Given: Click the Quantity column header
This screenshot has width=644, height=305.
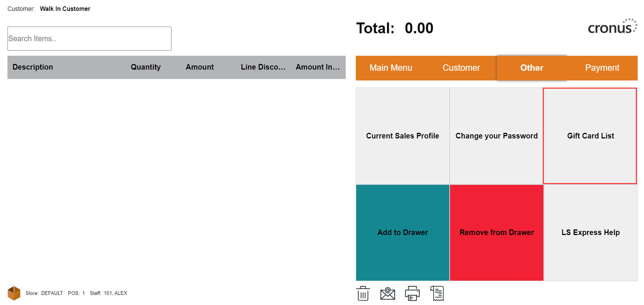Looking at the screenshot, I should click(145, 67).
